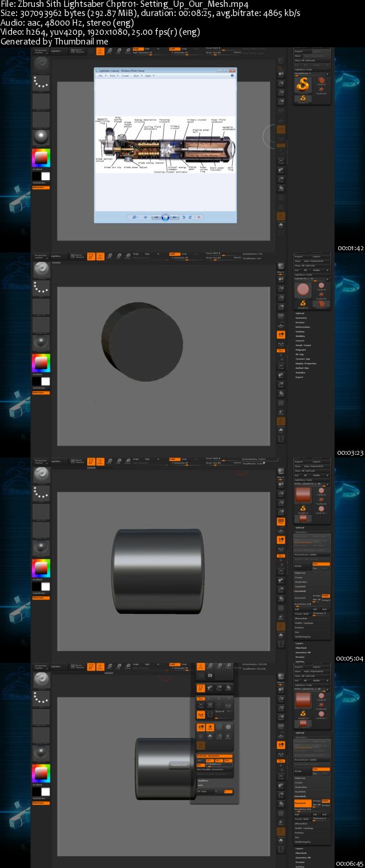Delete image with Photo Viewer red X
The height and width of the screenshot is (868, 365).
point(199,217)
